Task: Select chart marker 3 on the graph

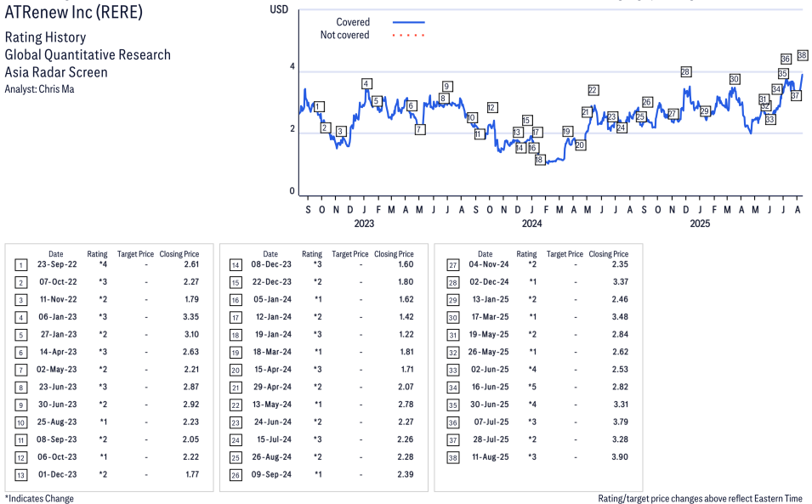Action: tap(340, 132)
